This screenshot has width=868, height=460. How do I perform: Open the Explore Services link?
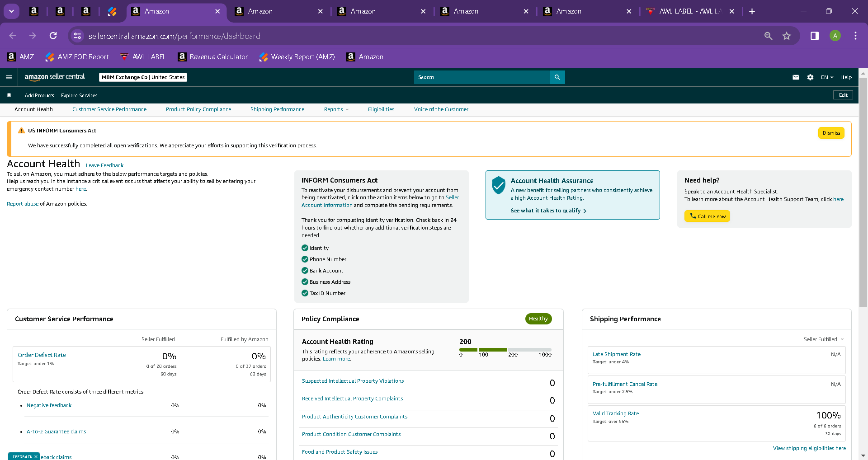[x=79, y=95]
